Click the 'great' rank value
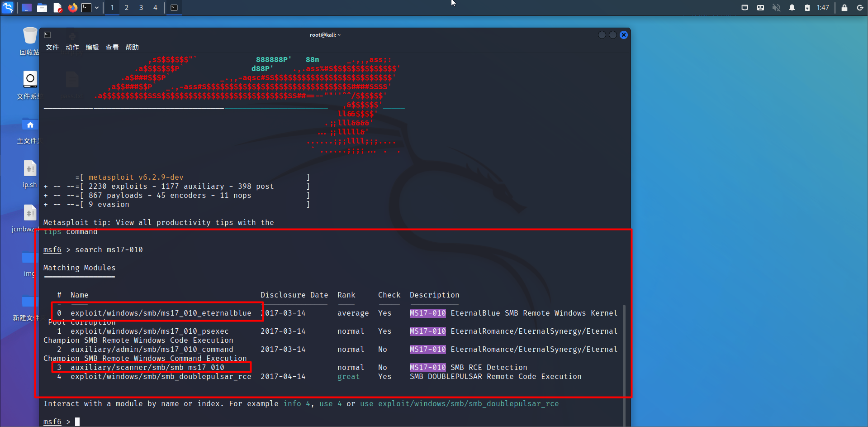The height and width of the screenshot is (427, 868). click(x=349, y=376)
